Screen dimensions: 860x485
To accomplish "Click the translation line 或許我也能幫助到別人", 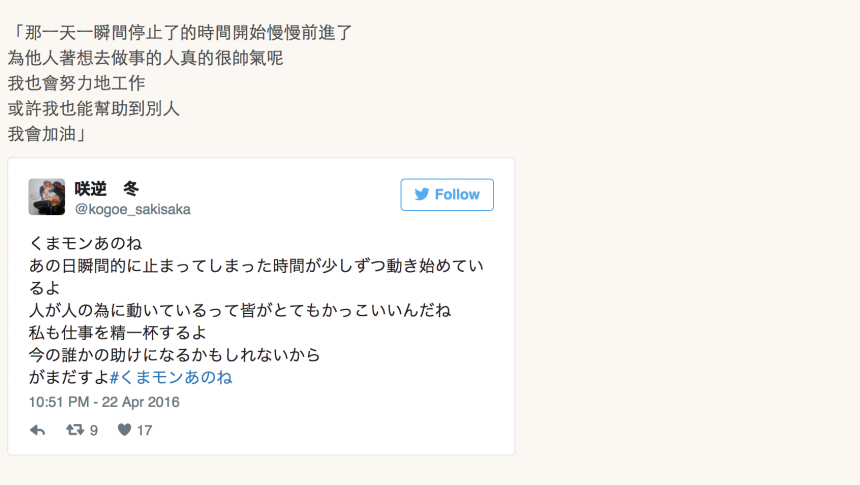I will 94,109.
